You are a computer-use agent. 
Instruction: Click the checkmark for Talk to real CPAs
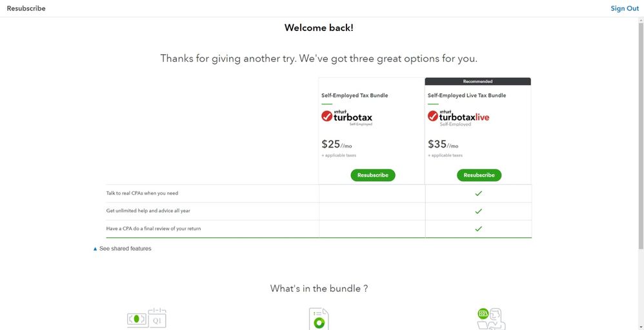(478, 193)
